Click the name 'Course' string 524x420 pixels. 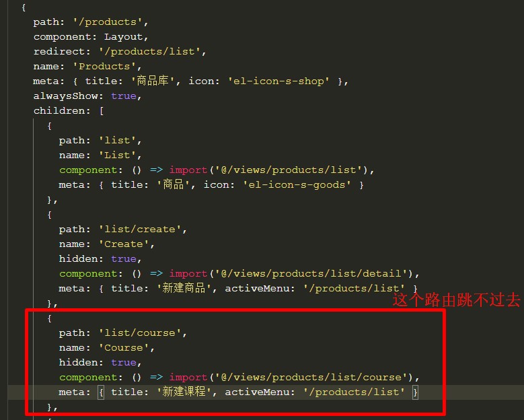(x=124, y=348)
